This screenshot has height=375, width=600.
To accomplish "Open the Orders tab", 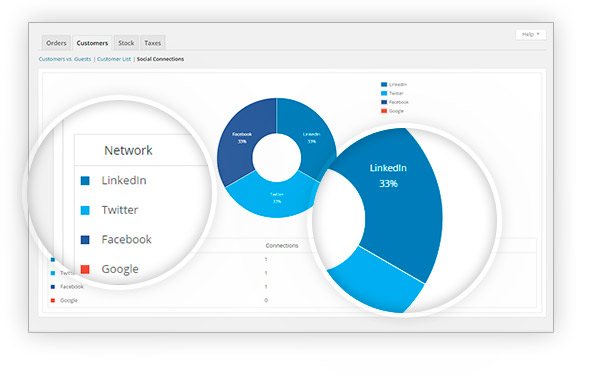I will coord(56,43).
